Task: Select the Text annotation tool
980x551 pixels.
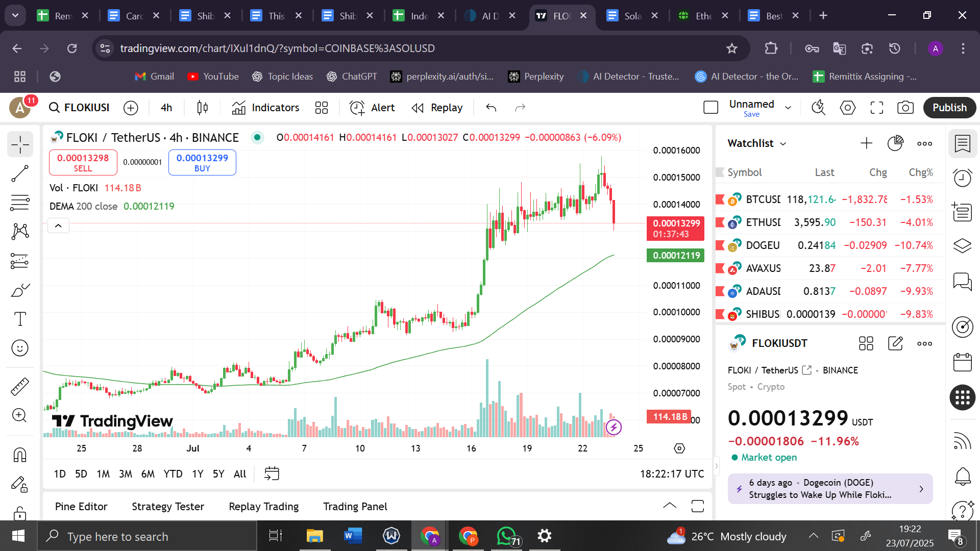Action: tap(20, 319)
